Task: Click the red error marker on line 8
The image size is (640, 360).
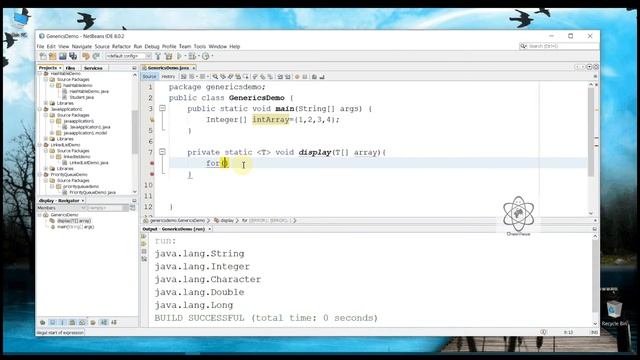Action: (152, 163)
